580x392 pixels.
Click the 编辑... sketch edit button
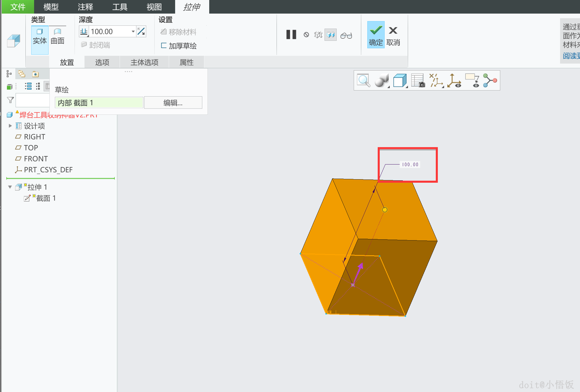pos(173,103)
